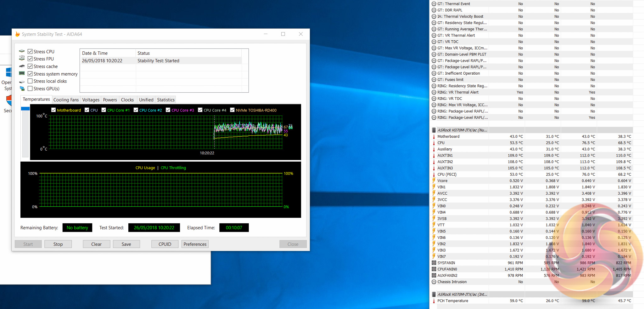Screen dimensions: 644x309
Task: Click the fan icon beside SYSFANIN
Action: coord(434,263)
